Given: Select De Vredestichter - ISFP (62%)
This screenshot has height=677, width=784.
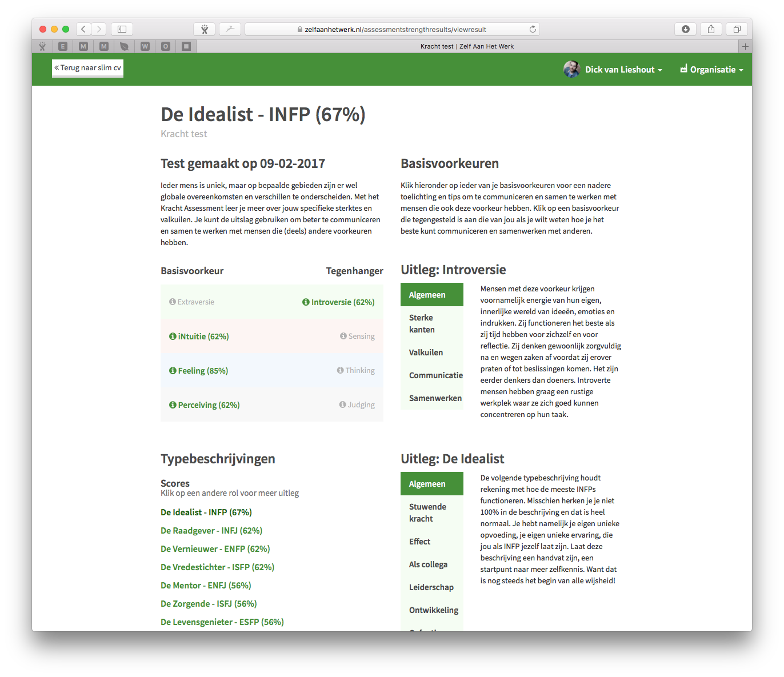Looking at the screenshot, I should click(x=217, y=567).
